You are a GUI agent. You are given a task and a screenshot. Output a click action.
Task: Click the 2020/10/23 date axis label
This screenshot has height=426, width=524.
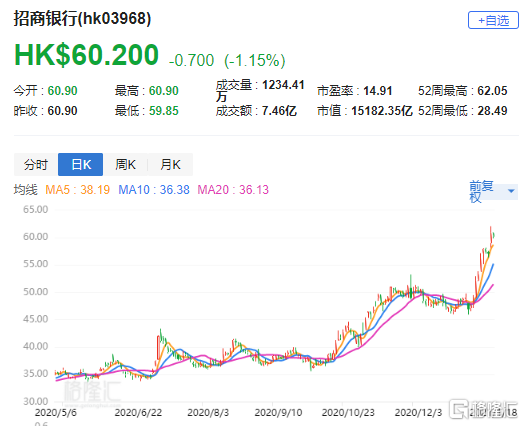348,413
